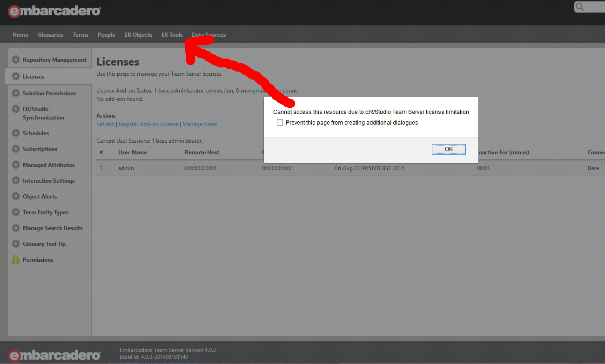Open the Data Sources menu
The image size is (605, 364).
tap(208, 35)
